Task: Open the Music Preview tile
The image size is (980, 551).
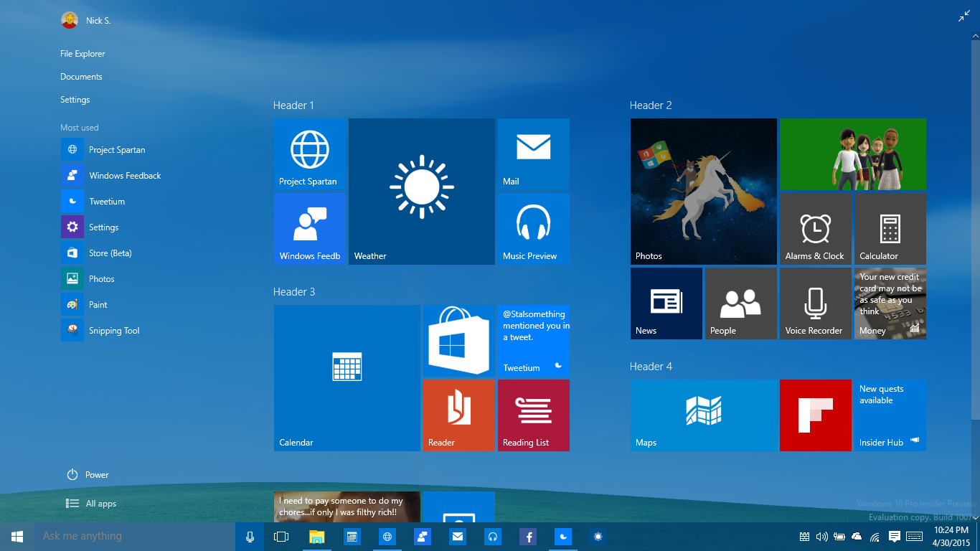Action: pyautogui.click(x=534, y=229)
